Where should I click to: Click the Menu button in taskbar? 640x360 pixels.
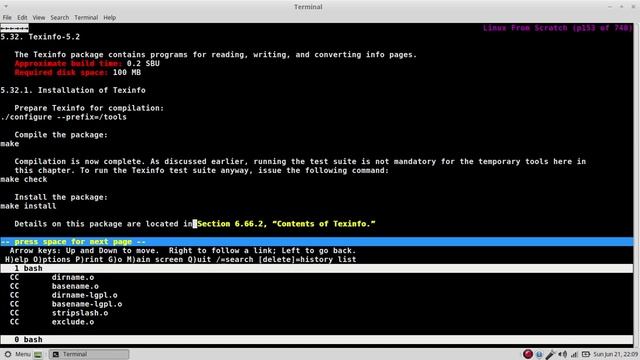(x=18, y=354)
